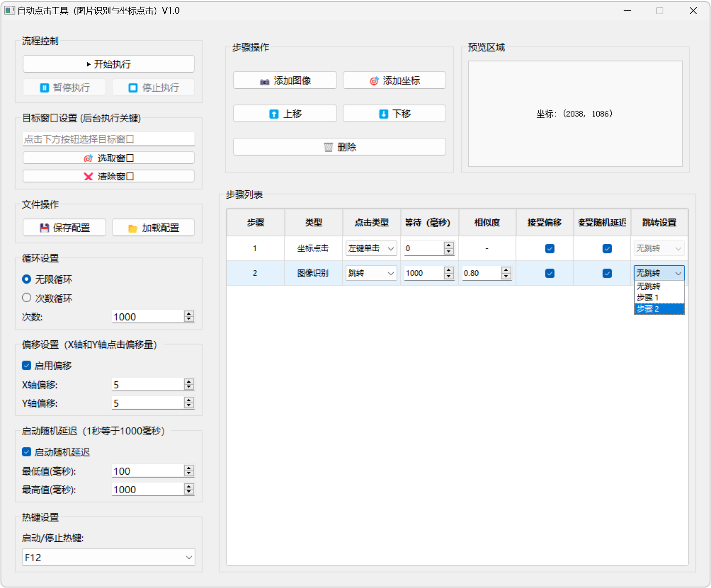Click the 开始执行 start button
Screen dimensions: 711x588
[109, 64]
